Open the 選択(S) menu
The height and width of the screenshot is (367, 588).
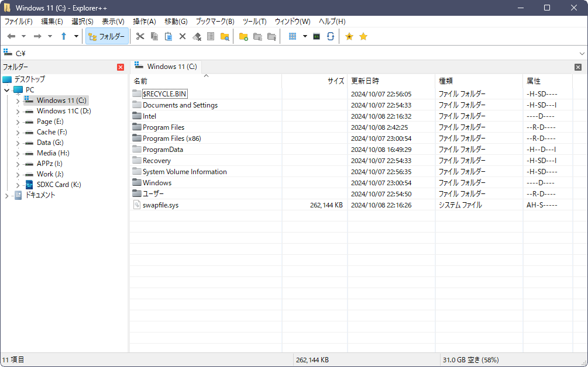coord(82,22)
